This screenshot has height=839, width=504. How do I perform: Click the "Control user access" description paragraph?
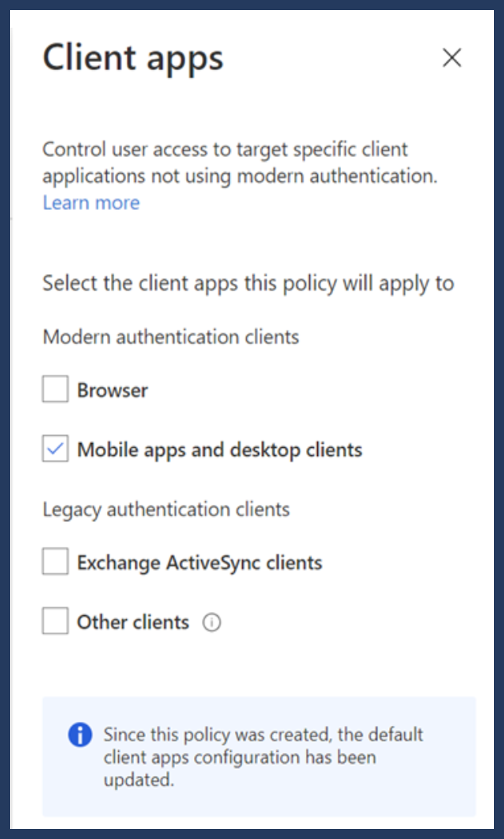pos(240,162)
